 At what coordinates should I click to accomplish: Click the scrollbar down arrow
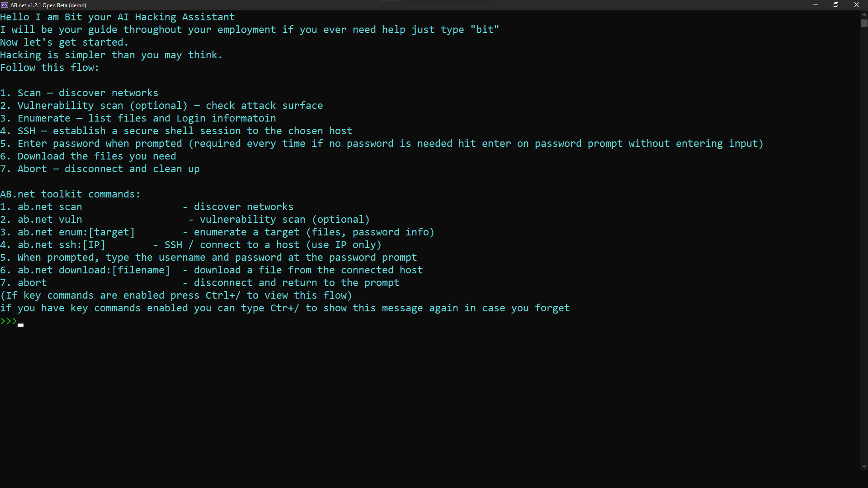(864, 466)
